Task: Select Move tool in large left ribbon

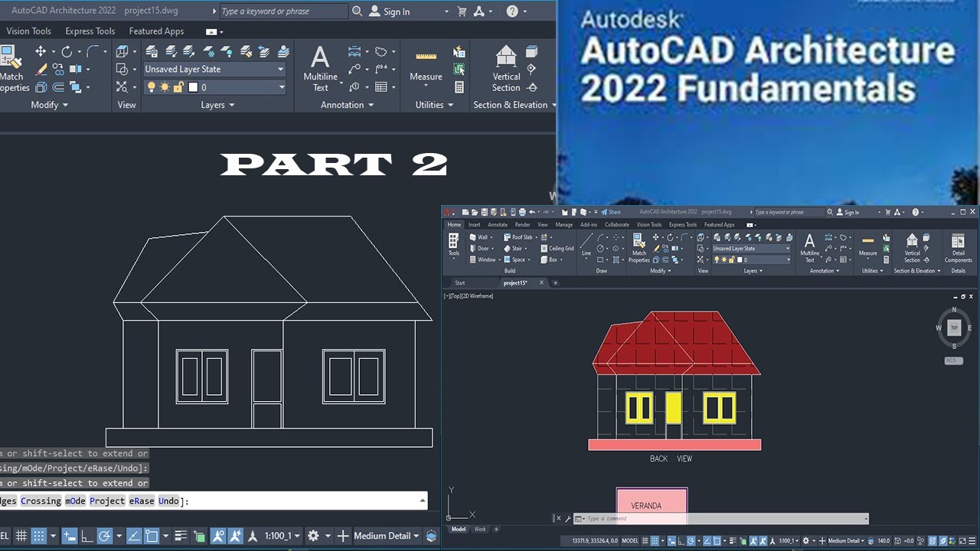Action: [41, 52]
